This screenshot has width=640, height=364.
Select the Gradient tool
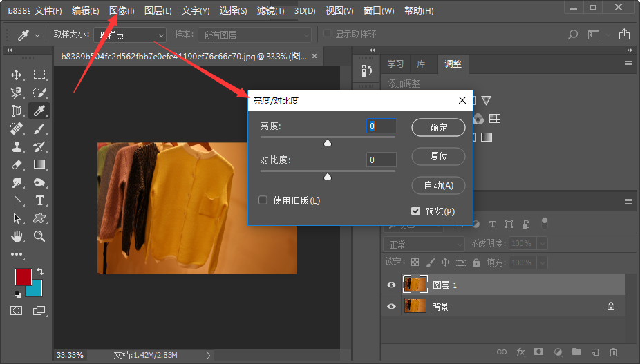(39, 164)
